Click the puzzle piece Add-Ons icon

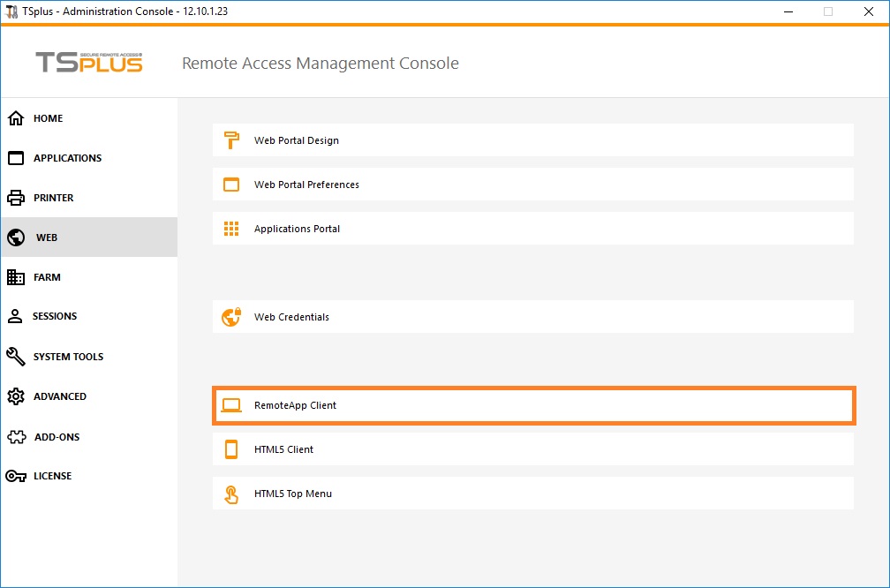point(16,437)
